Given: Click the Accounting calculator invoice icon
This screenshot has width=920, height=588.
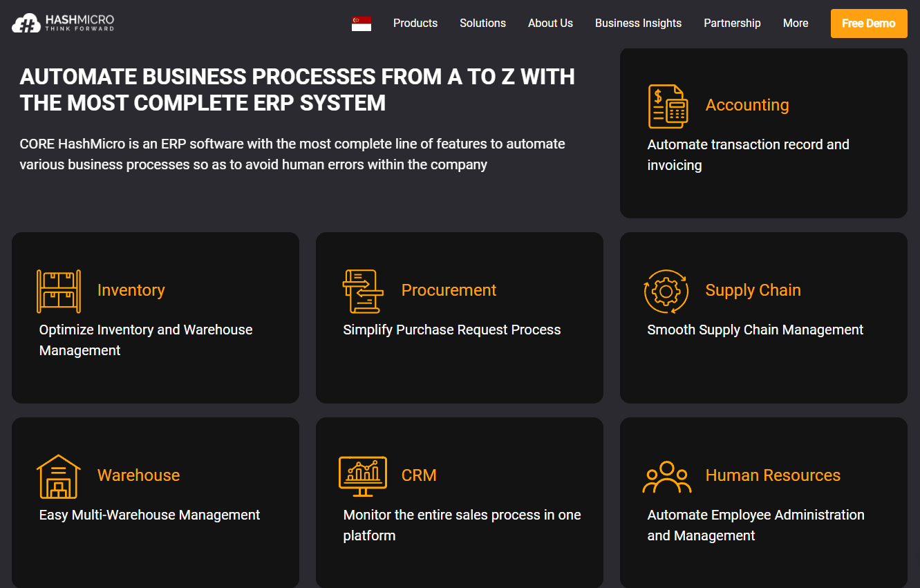Looking at the screenshot, I should pyautogui.click(x=668, y=106).
